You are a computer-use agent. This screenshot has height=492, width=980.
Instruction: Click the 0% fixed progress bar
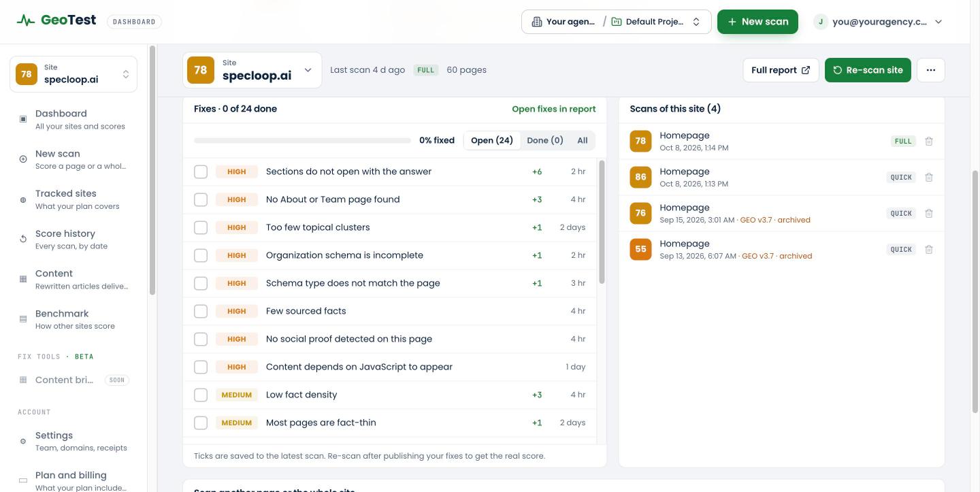(x=302, y=140)
